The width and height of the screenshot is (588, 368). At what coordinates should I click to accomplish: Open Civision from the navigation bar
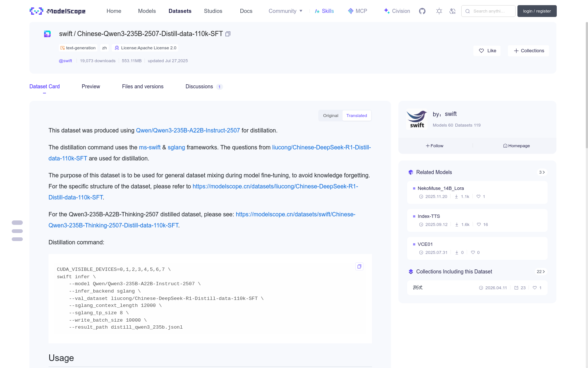coord(397,11)
